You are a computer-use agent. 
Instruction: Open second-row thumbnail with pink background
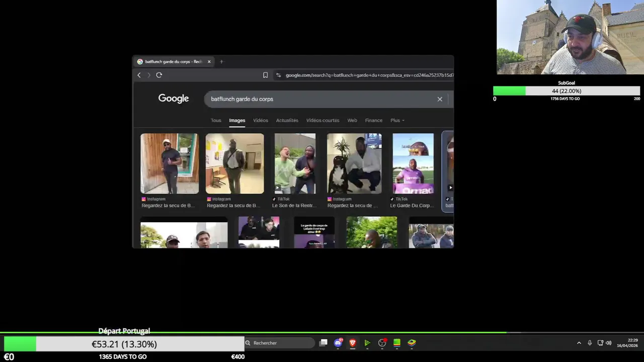pos(259,232)
